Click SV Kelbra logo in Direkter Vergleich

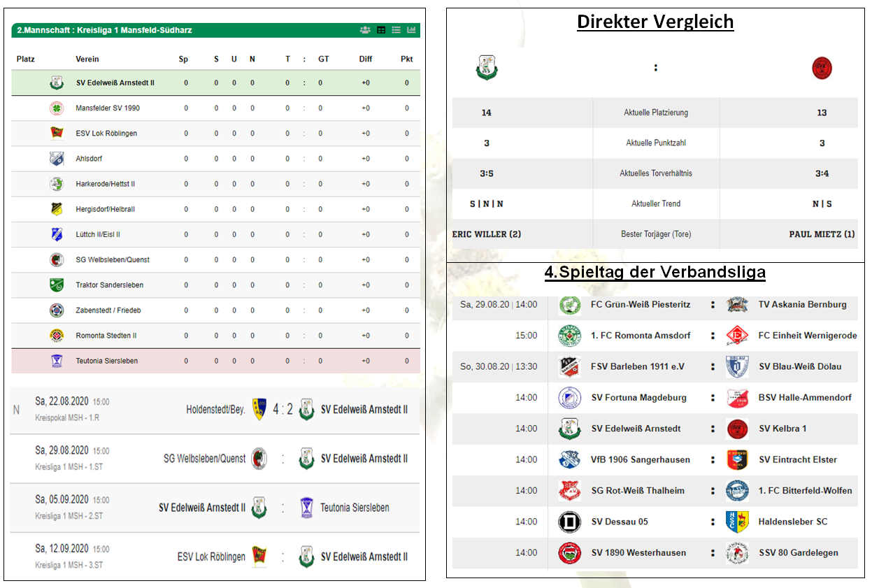click(822, 68)
